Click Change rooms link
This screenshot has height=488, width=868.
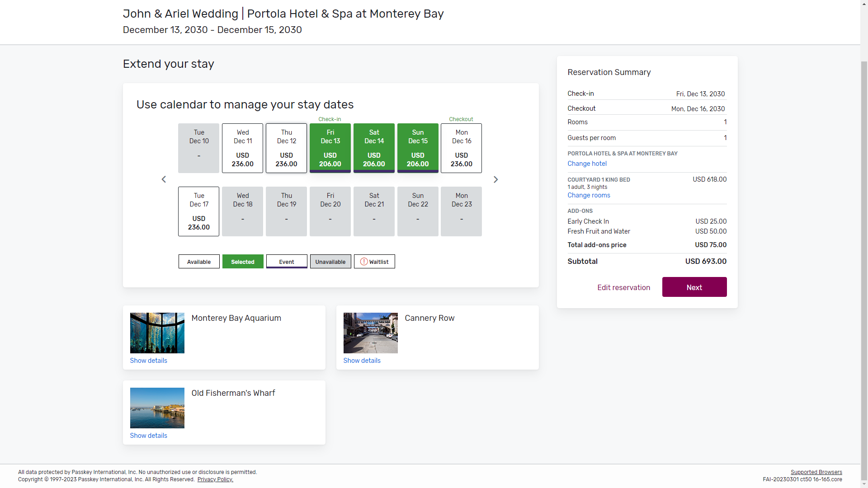point(589,195)
